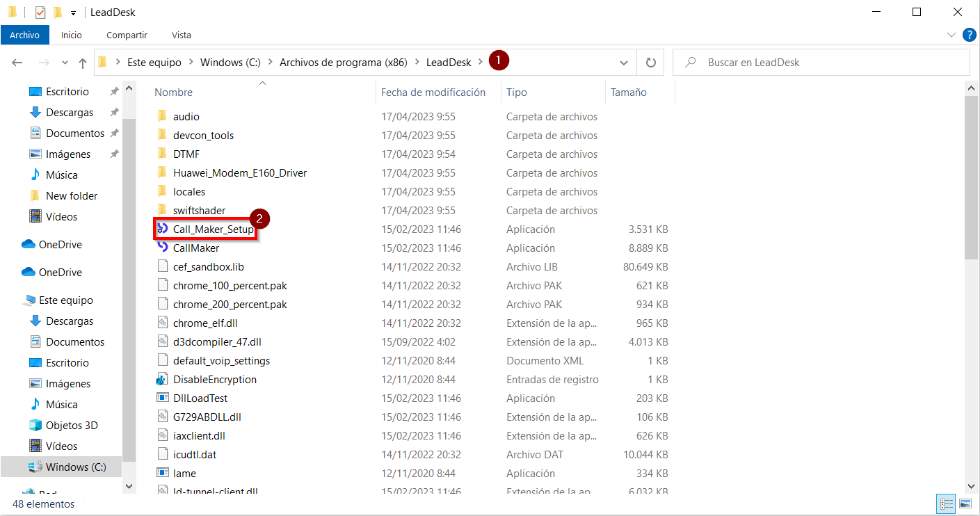Click the DllLoadTest application icon
980x516 pixels.
tap(162, 398)
